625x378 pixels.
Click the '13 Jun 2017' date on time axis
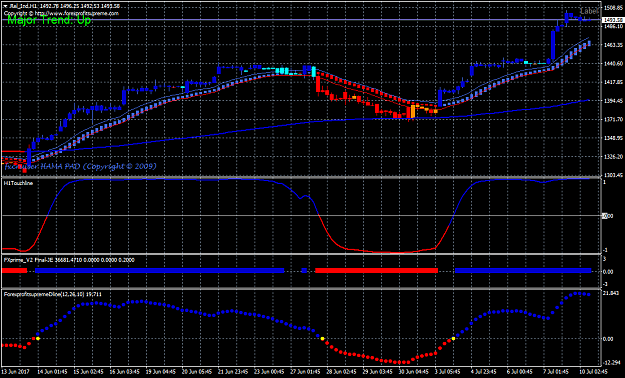(16, 371)
